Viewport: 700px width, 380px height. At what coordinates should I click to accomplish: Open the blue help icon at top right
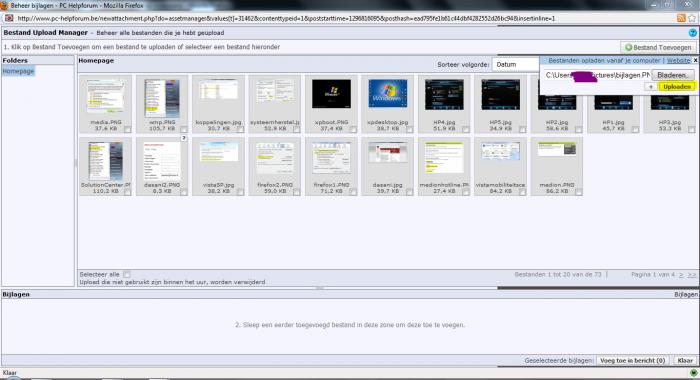[x=692, y=33]
